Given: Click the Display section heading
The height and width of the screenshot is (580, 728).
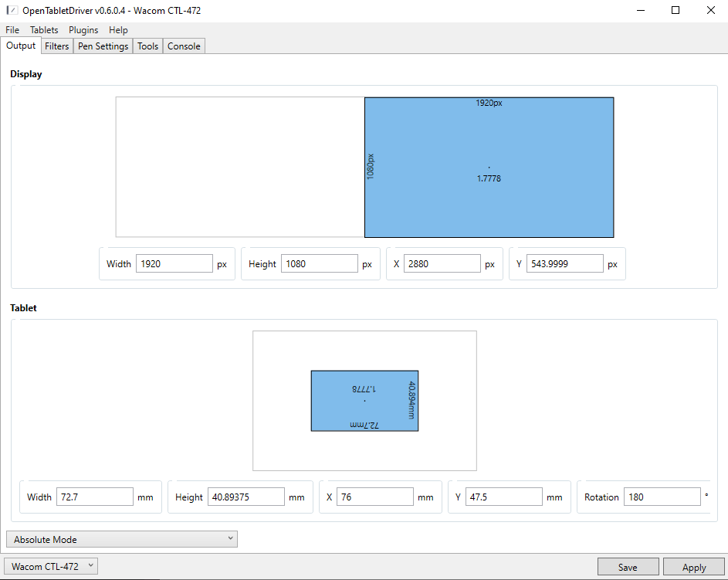Looking at the screenshot, I should pyautogui.click(x=26, y=74).
